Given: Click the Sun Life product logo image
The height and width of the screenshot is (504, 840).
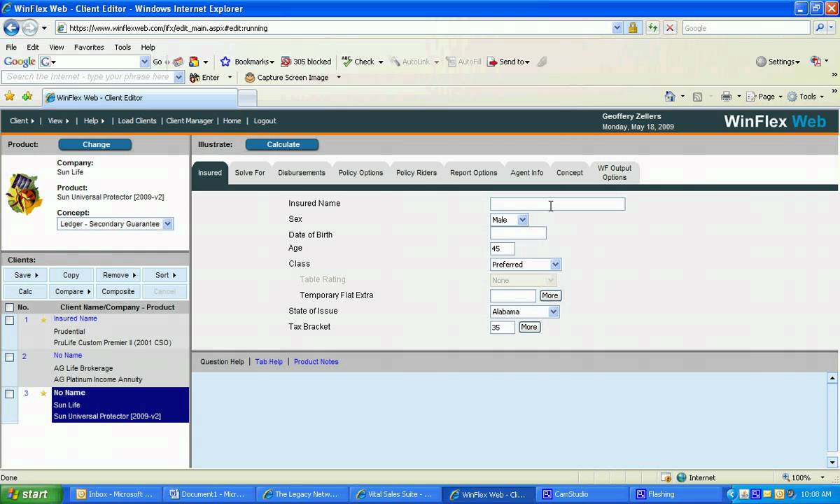Looking at the screenshot, I should pyautogui.click(x=24, y=193).
